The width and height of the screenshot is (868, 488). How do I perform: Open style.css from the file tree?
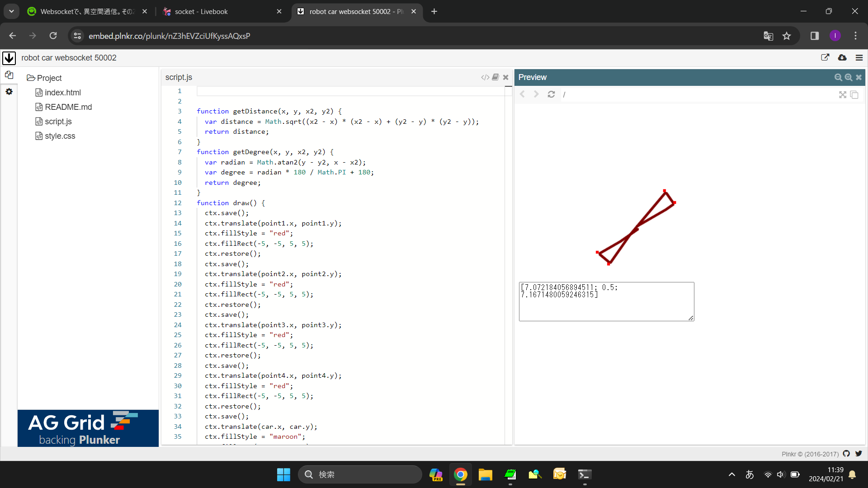[x=60, y=136]
